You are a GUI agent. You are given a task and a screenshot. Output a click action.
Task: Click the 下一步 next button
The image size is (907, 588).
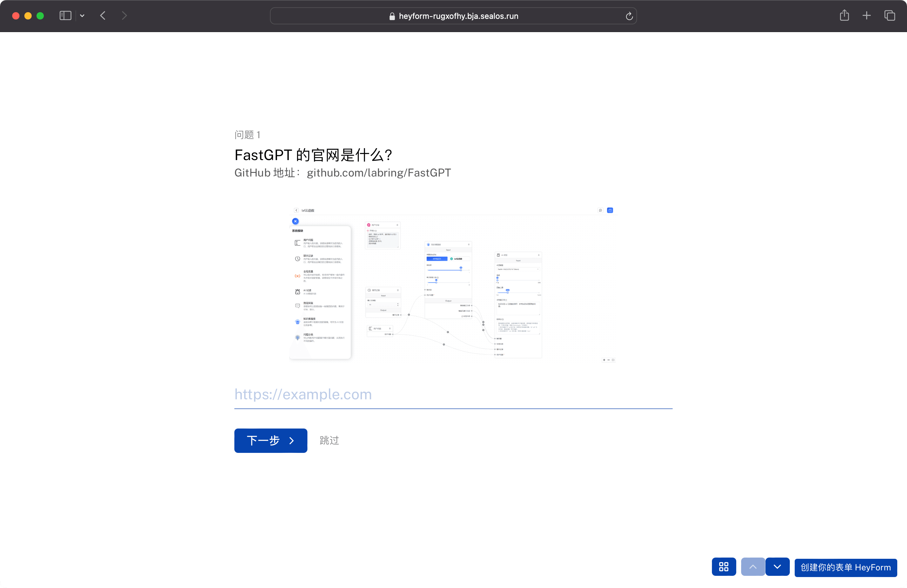pyautogui.click(x=271, y=440)
